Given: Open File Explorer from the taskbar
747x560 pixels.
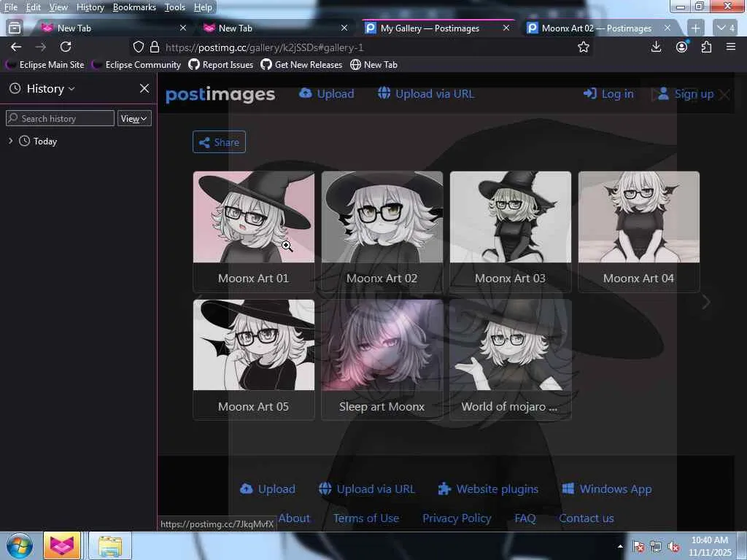Looking at the screenshot, I should [110, 545].
